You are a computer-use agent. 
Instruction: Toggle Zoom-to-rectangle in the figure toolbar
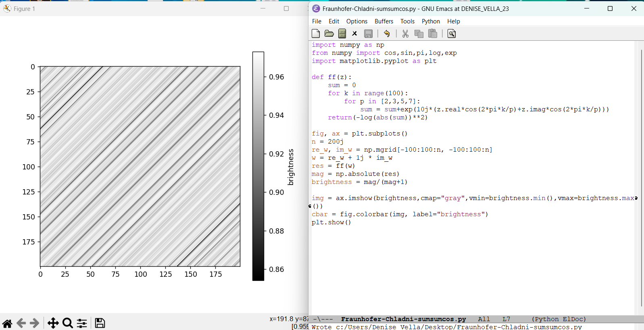(68, 323)
